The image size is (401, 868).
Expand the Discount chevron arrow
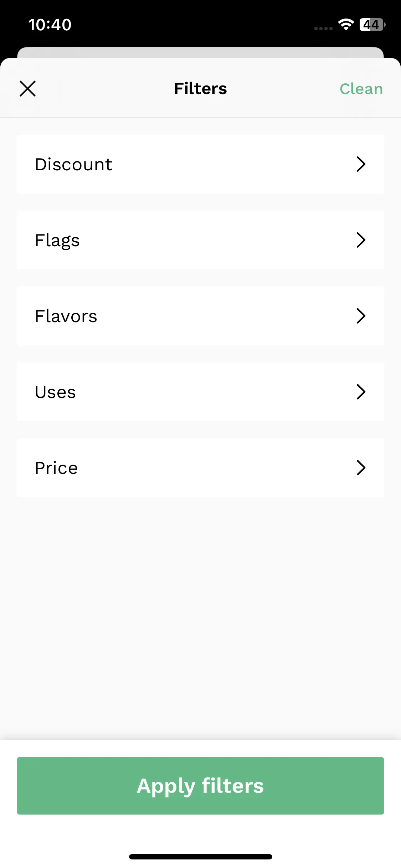(x=361, y=164)
